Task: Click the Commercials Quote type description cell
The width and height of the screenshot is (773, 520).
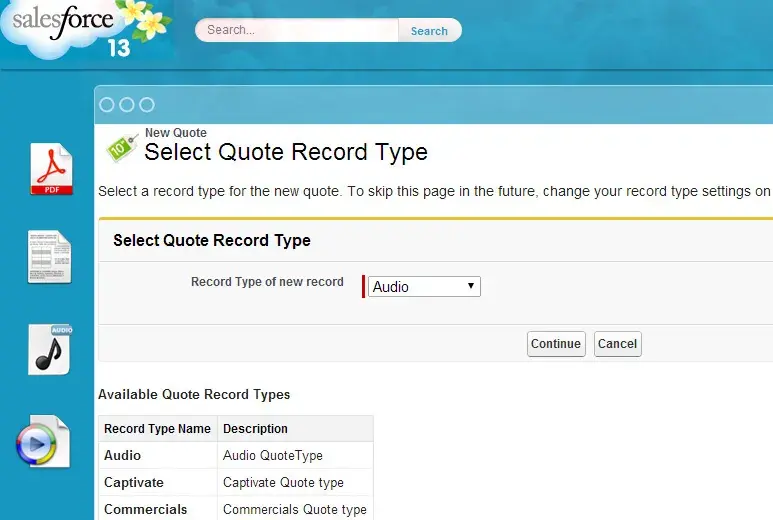Action: [295, 509]
